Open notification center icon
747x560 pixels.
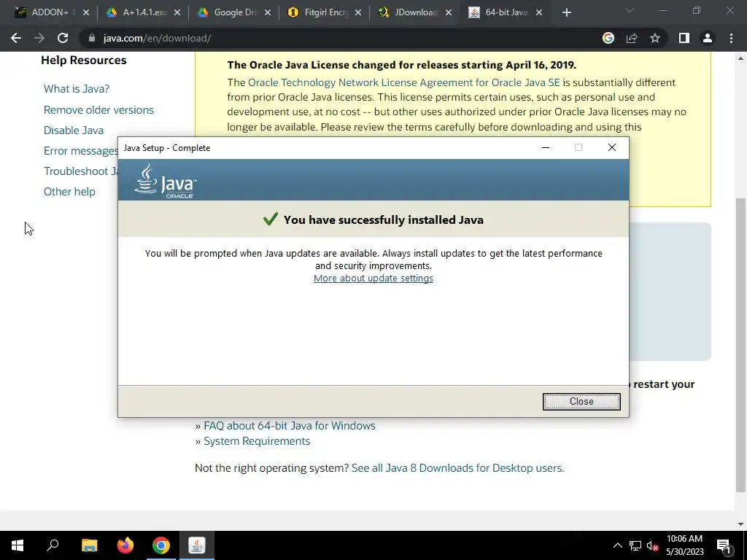(x=724, y=545)
